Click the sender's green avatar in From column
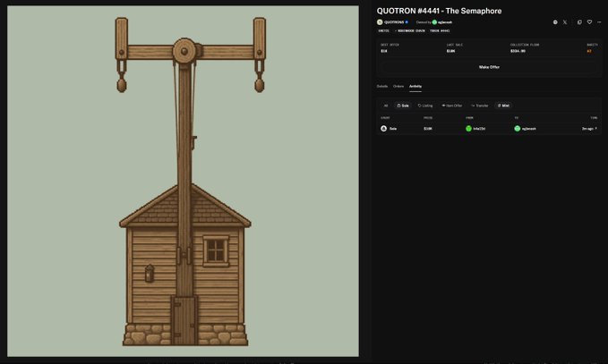 (468, 128)
